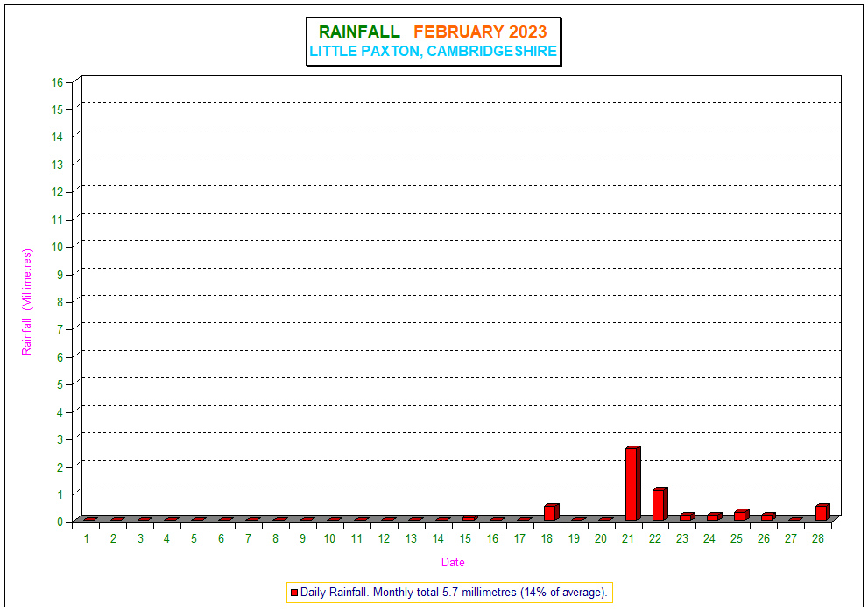Viewport: 868px width, 611px height.
Task: Click x-axis date label 3
Action: point(141,539)
